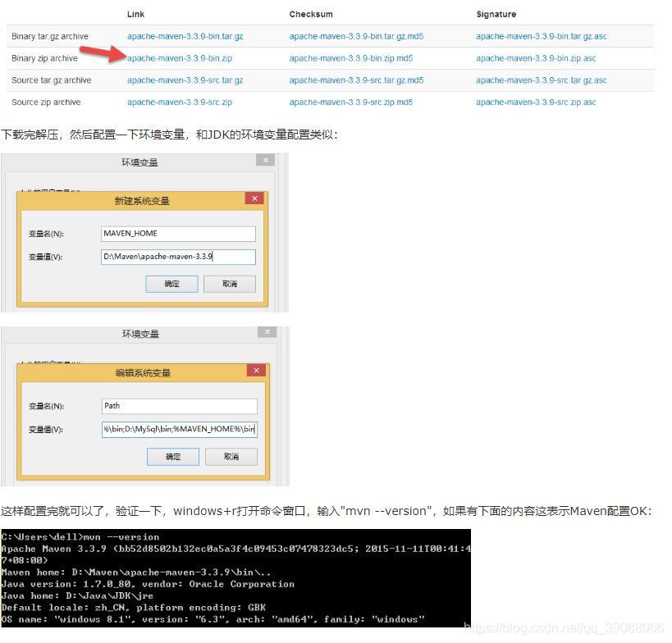Click the Source zip archive row label

(x=46, y=102)
